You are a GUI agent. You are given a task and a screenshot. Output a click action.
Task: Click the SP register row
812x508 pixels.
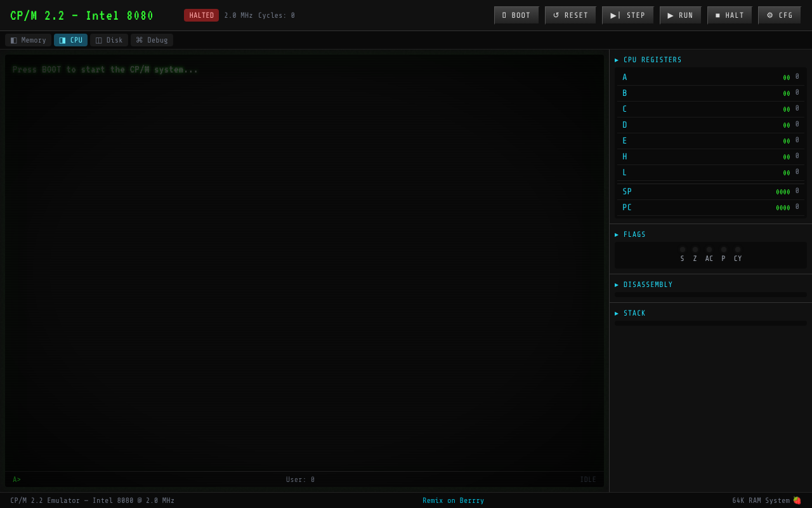click(x=710, y=192)
